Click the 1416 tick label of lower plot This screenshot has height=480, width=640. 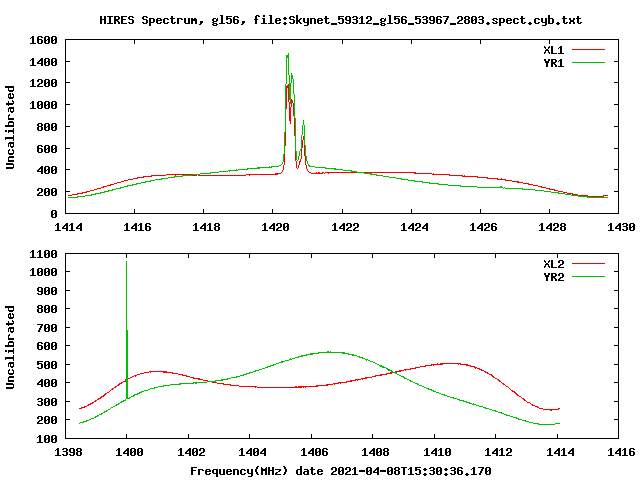pos(621,452)
